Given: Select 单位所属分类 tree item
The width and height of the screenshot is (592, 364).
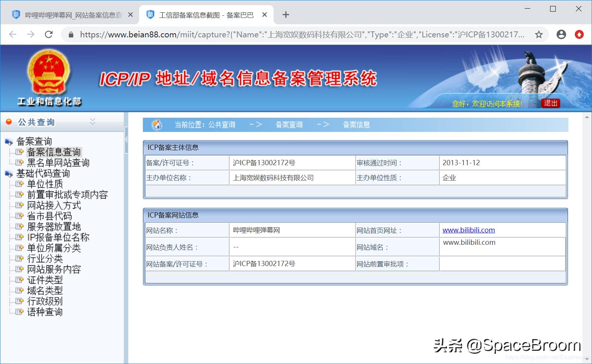Looking at the screenshot, I should 54,248.
